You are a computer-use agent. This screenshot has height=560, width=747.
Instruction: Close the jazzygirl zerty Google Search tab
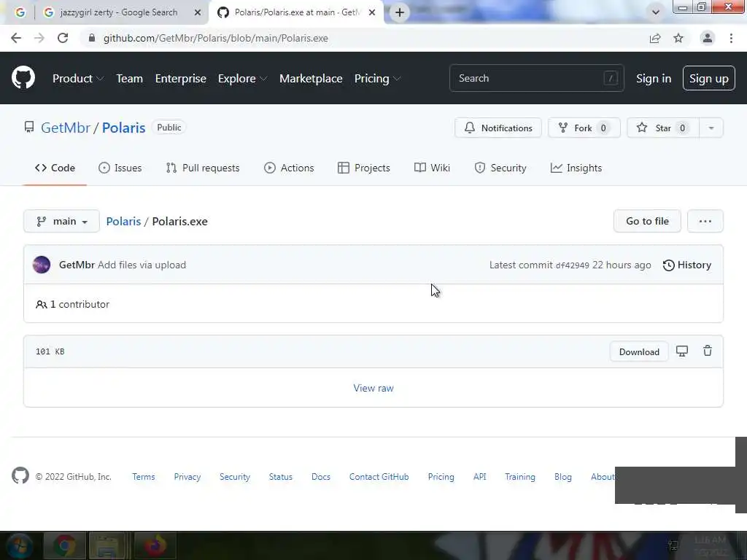(197, 12)
